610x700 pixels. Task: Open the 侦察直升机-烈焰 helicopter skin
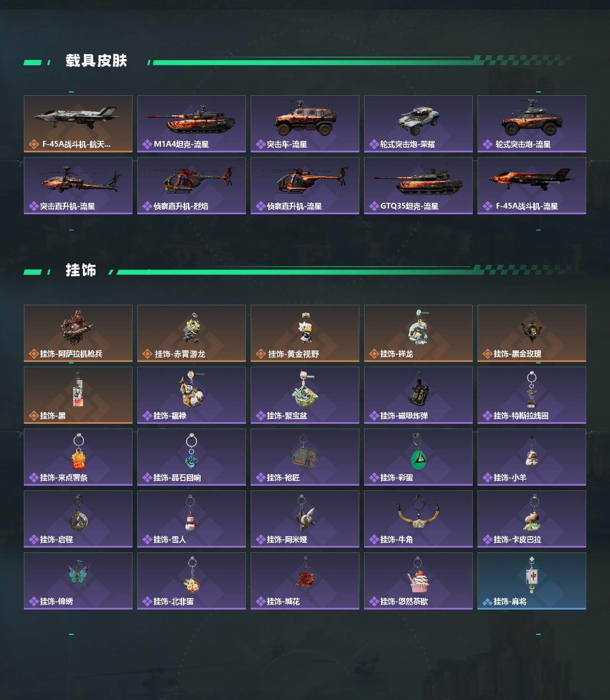[192, 186]
